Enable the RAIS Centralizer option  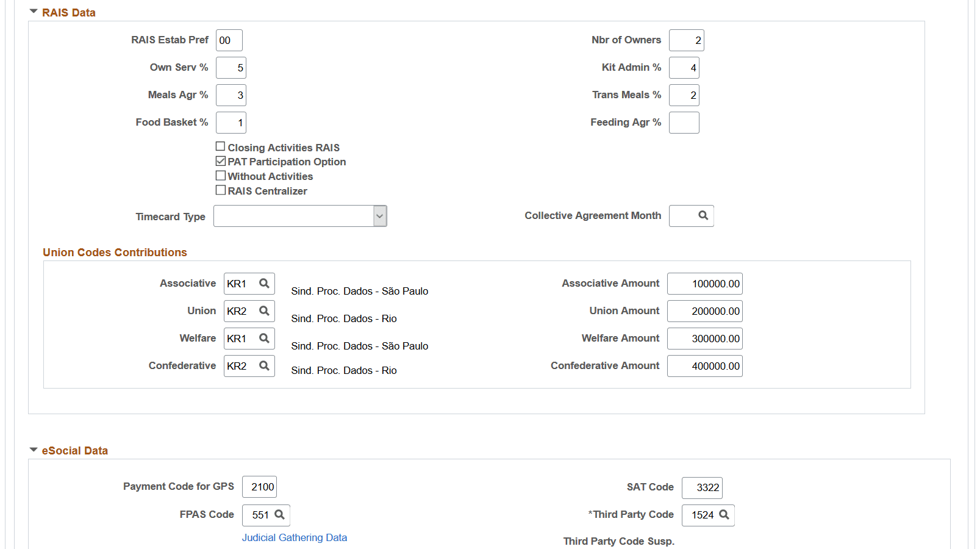pyautogui.click(x=220, y=190)
